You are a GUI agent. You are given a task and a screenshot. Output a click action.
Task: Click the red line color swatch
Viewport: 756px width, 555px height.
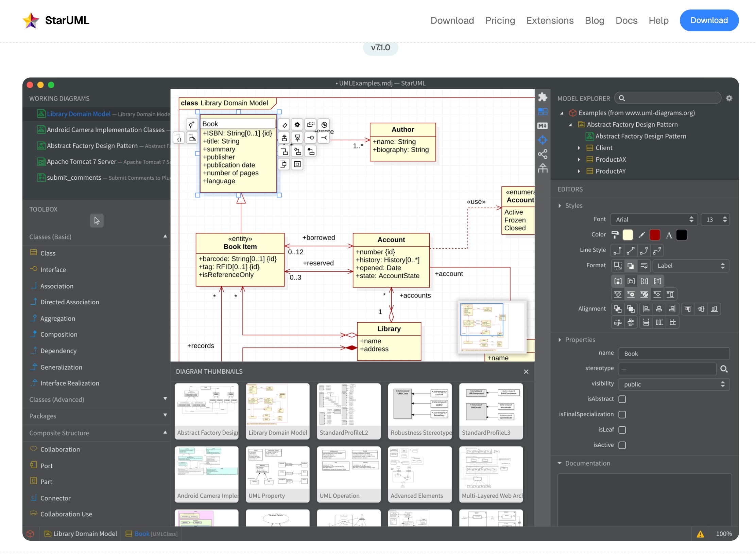(655, 235)
